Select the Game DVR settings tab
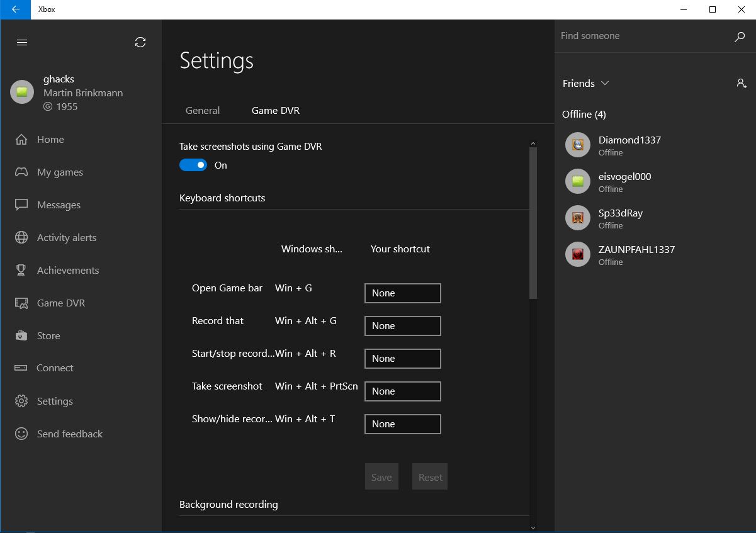This screenshot has width=756, height=533. (276, 110)
